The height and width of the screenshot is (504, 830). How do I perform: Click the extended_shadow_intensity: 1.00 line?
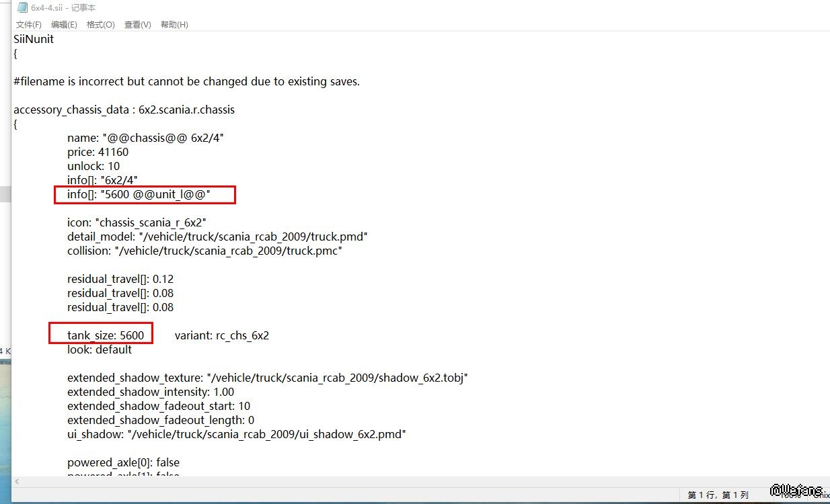pyautogui.click(x=151, y=392)
